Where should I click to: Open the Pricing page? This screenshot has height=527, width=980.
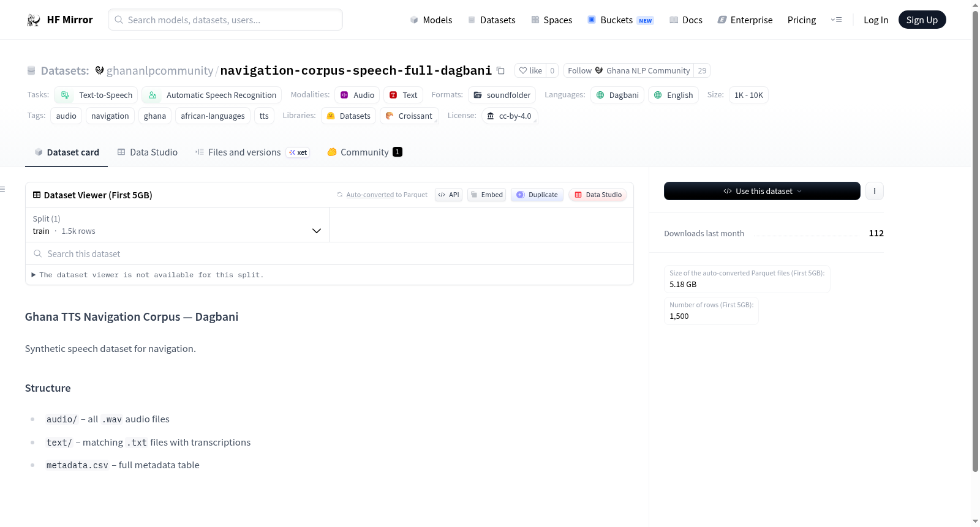(802, 20)
